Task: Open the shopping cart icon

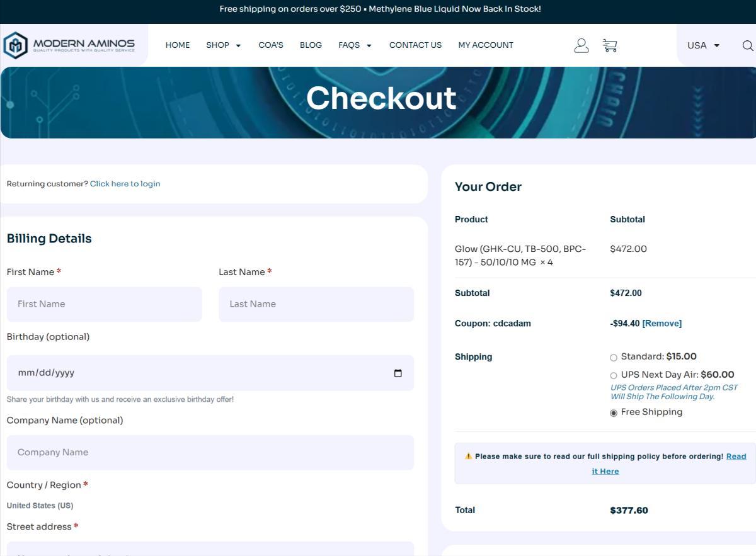Action: pyautogui.click(x=609, y=45)
